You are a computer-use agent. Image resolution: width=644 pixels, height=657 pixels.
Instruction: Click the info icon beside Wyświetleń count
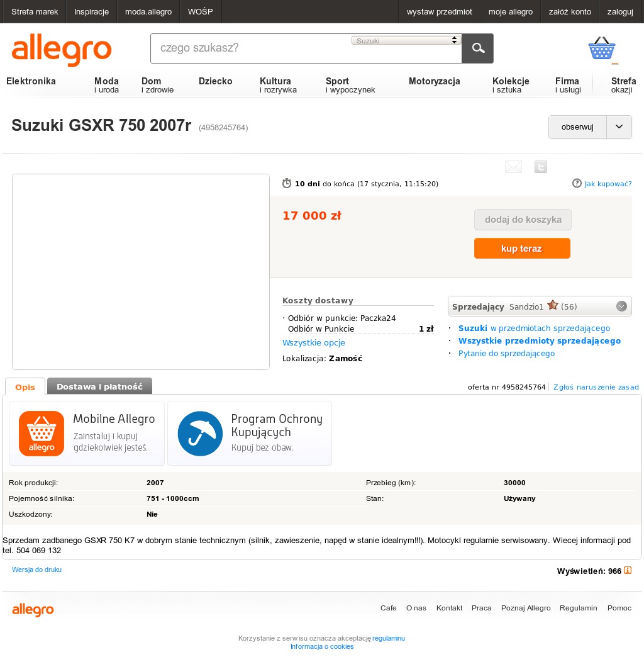point(627,570)
